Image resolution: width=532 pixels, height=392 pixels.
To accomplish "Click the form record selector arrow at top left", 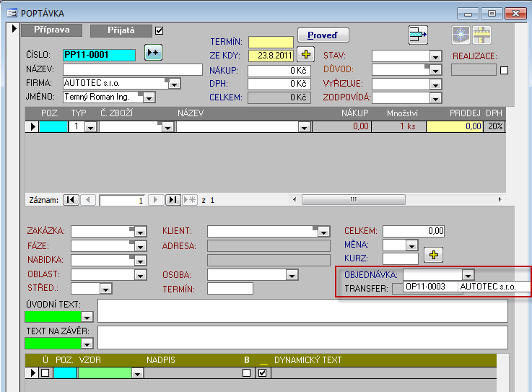I will [x=14, y=28].
